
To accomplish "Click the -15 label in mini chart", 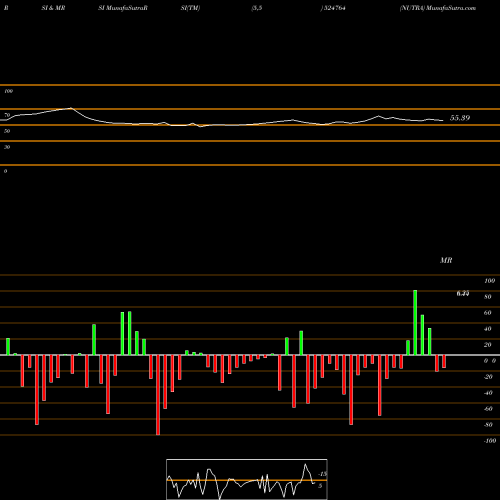I will pos(322,474).
